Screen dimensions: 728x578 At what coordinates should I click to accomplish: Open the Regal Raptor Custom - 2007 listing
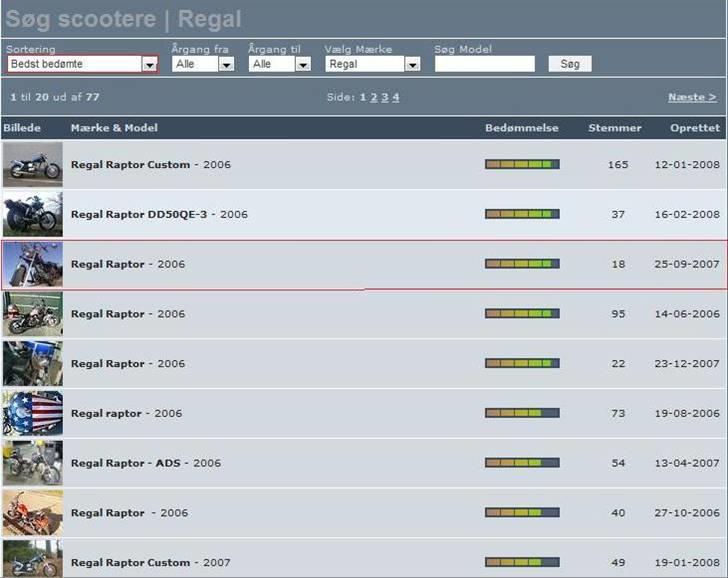pyautogui.click(x=150, y=562)
